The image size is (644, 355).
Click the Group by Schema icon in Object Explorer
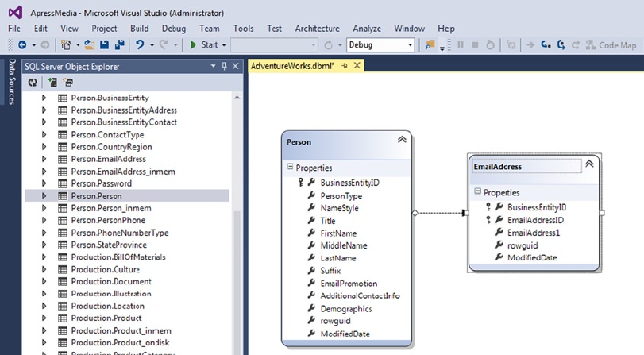(x=68, y=83)
